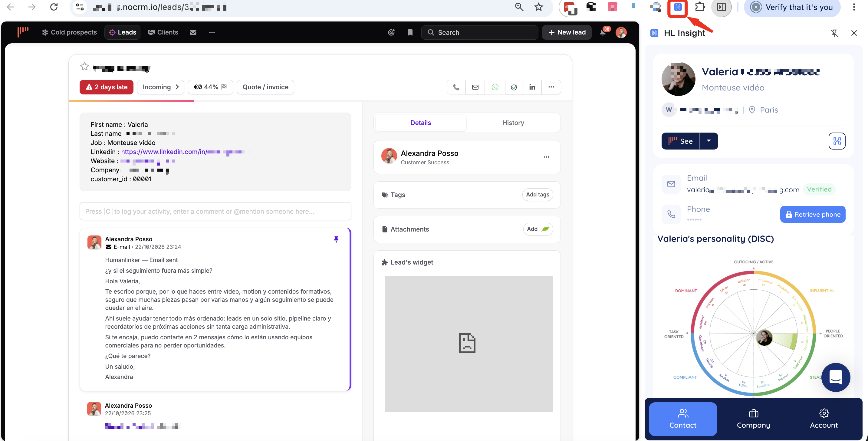This screenshot has width=868, height=441.
Task: Click Add tags button
Action: pos(538,194)
